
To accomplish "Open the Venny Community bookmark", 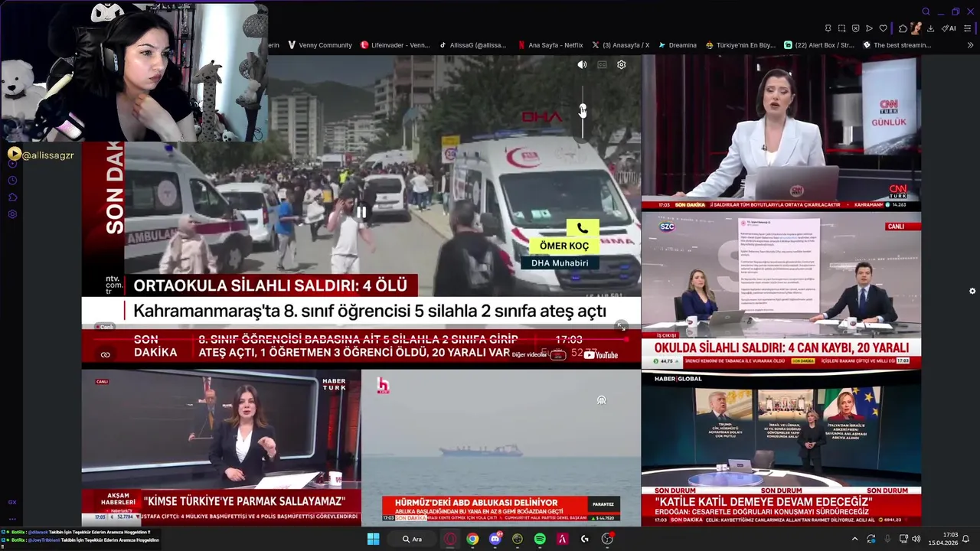I will [x=320, y=45].
